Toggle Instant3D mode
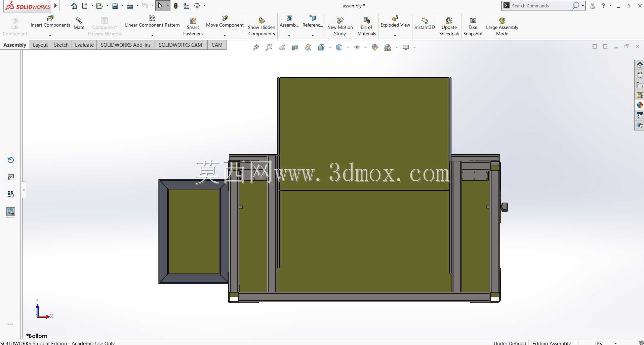 click(425, 24)
